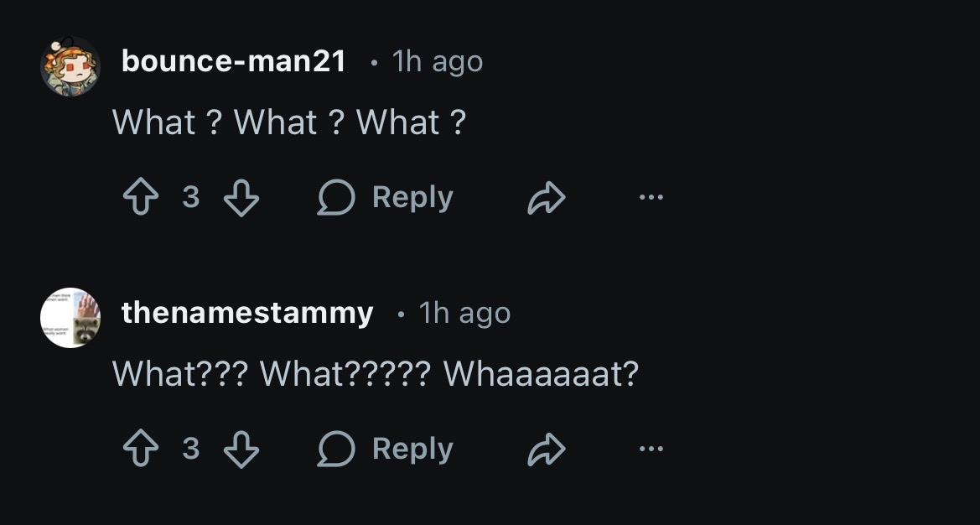This screenshot has width=980, height=525.
Task: Open bounce-man21's avatar
Action: [70, 66]
